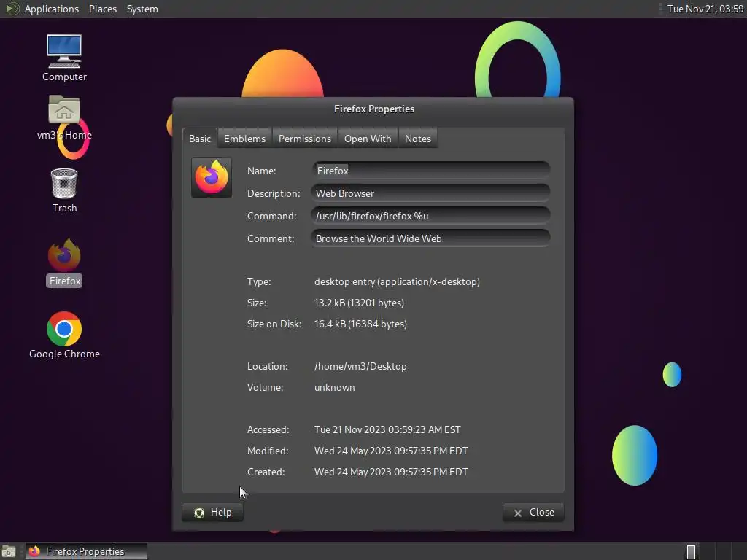
Task: Click the Name field containing Firefox
Action: 430,171
